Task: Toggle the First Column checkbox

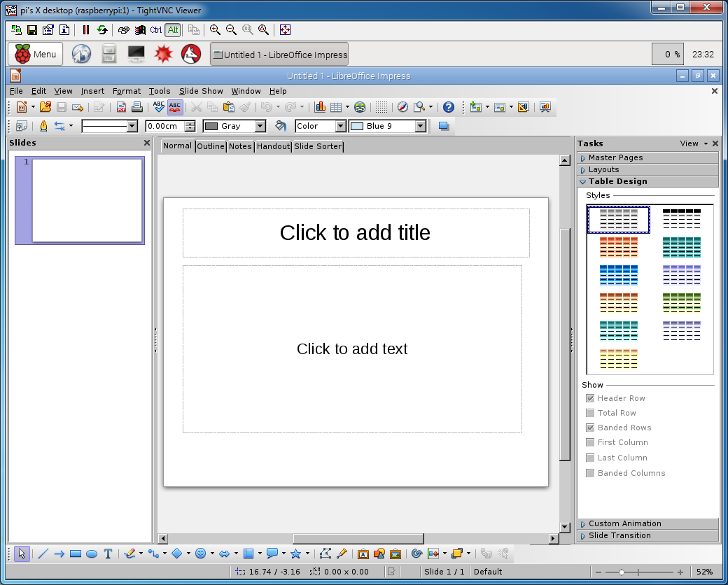Action: pos(590,442)
